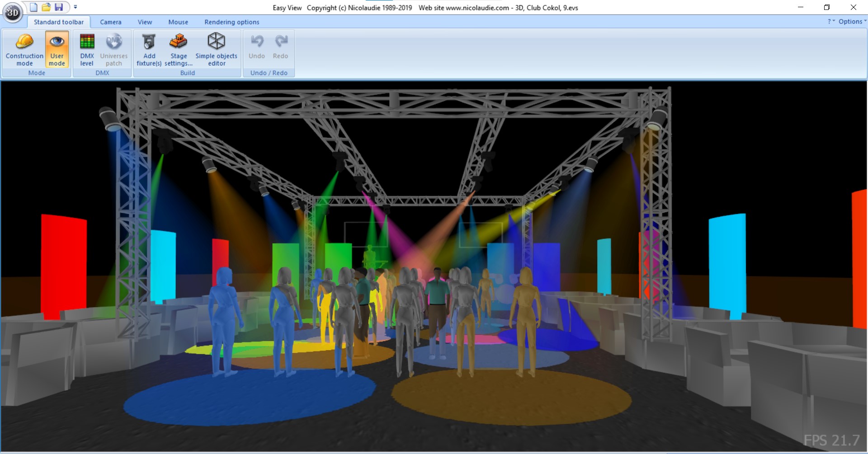Click the round 3D application button

12,12
